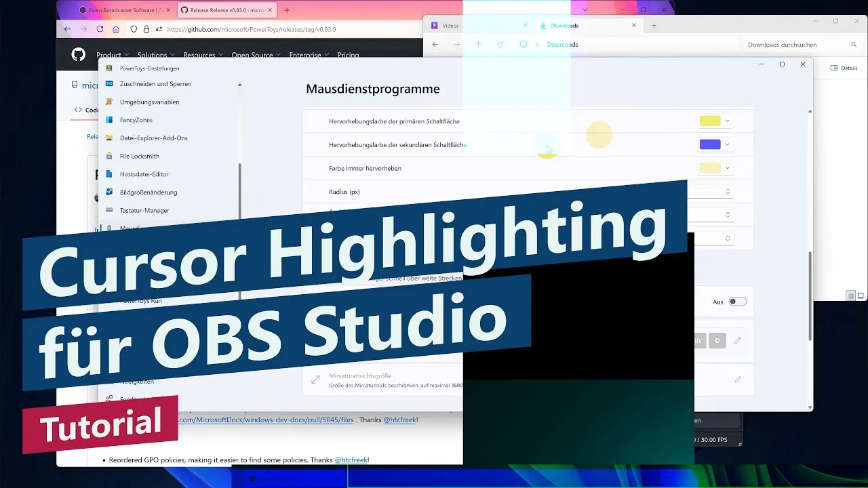
Task: Go back in the Firefox browser
Action: coord(67,29)
